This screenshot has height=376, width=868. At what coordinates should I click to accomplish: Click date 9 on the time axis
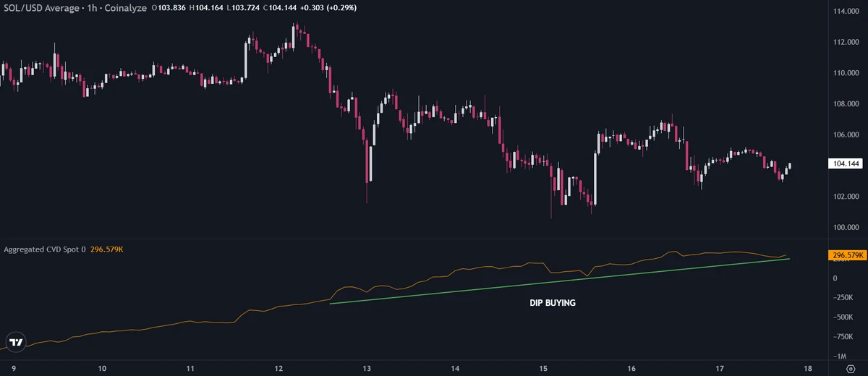14,369
